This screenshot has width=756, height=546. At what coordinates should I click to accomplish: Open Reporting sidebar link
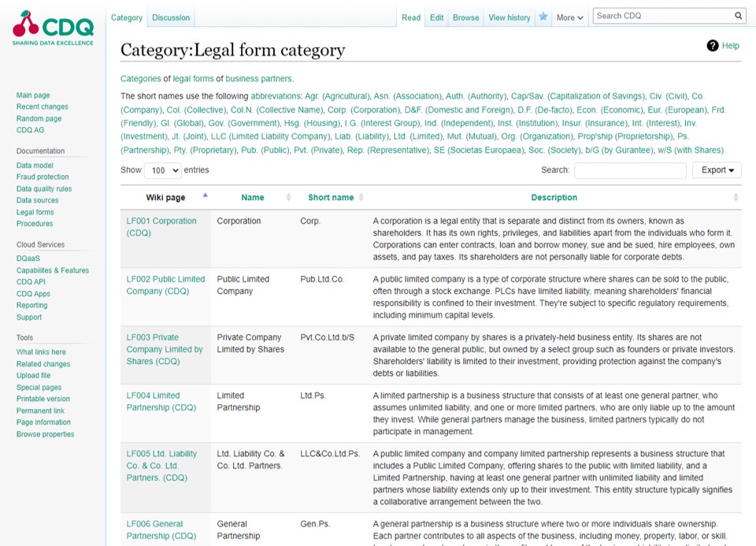coord(31,306)
